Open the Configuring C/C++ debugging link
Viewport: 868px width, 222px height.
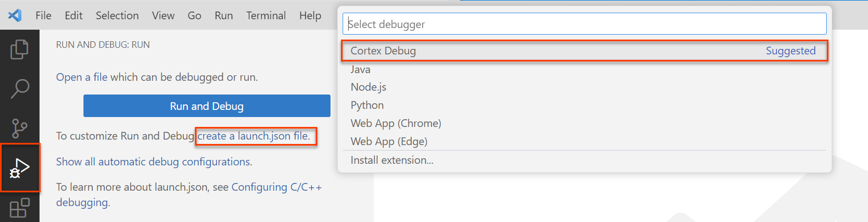click(x=276, y=187)
